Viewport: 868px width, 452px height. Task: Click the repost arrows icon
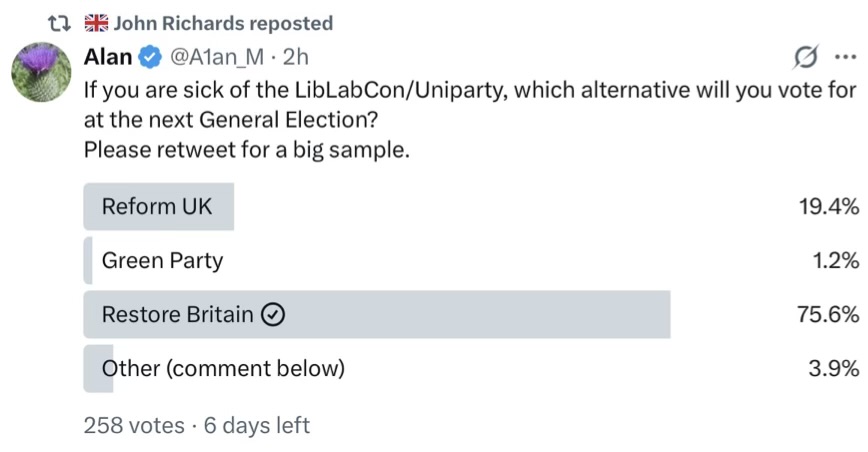pyautogui.click(x=61, y=23)
